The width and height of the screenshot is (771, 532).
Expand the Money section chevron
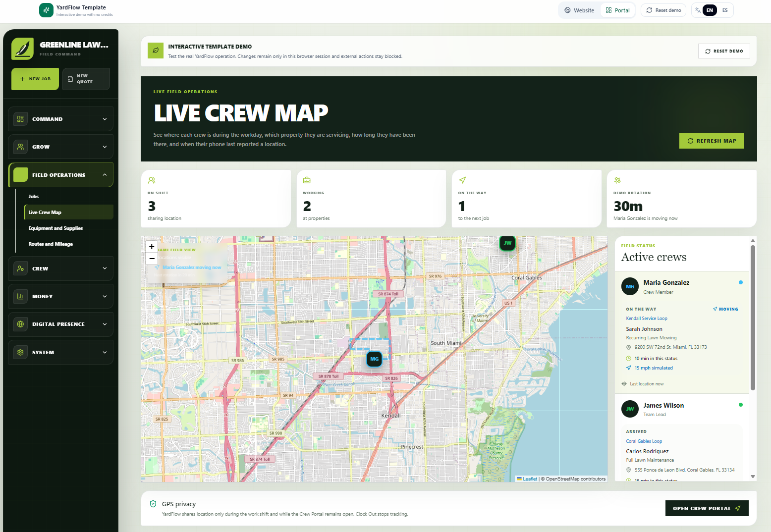coord(105,296)
